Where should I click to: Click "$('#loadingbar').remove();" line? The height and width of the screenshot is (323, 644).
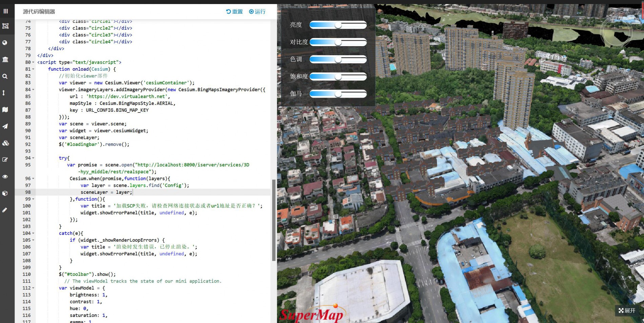pos(94,144)
